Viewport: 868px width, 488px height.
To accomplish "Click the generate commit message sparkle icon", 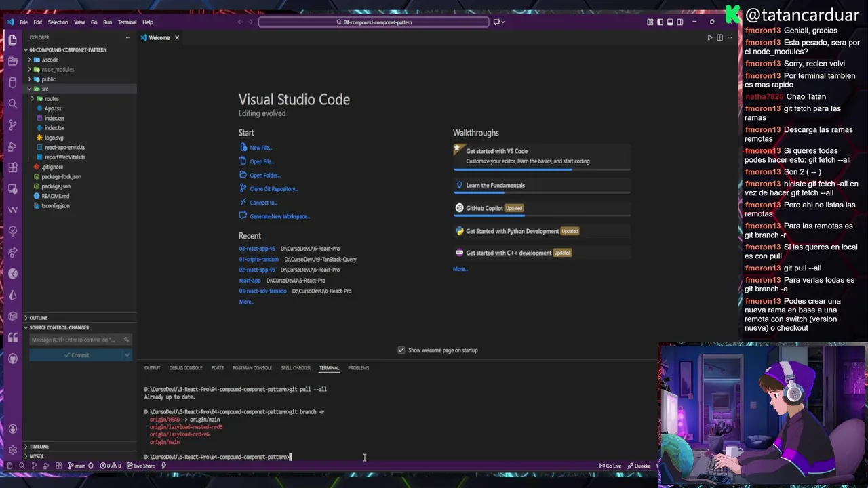I will (126, 340).
